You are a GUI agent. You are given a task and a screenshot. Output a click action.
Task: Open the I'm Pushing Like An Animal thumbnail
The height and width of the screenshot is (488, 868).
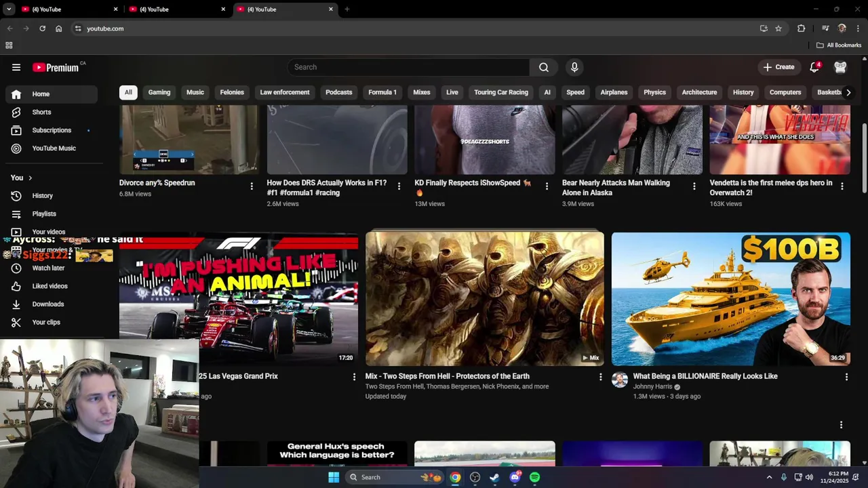[239, 299]
